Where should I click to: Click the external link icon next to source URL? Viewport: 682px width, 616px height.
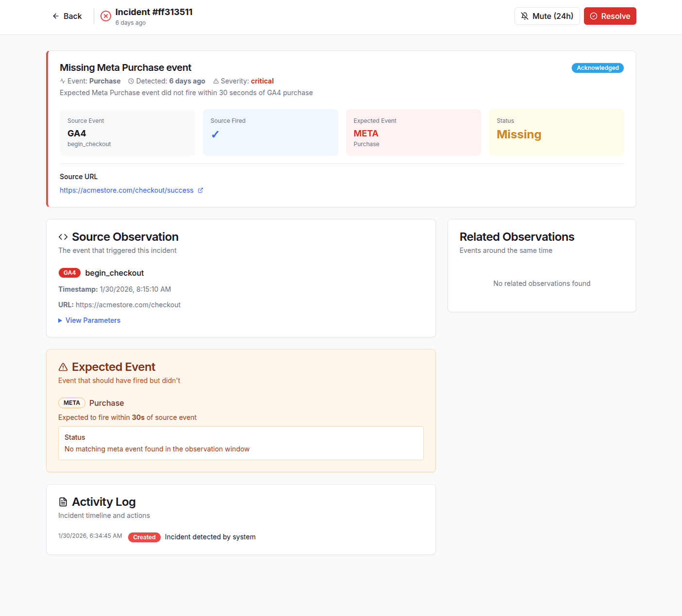tap(200, 190)
